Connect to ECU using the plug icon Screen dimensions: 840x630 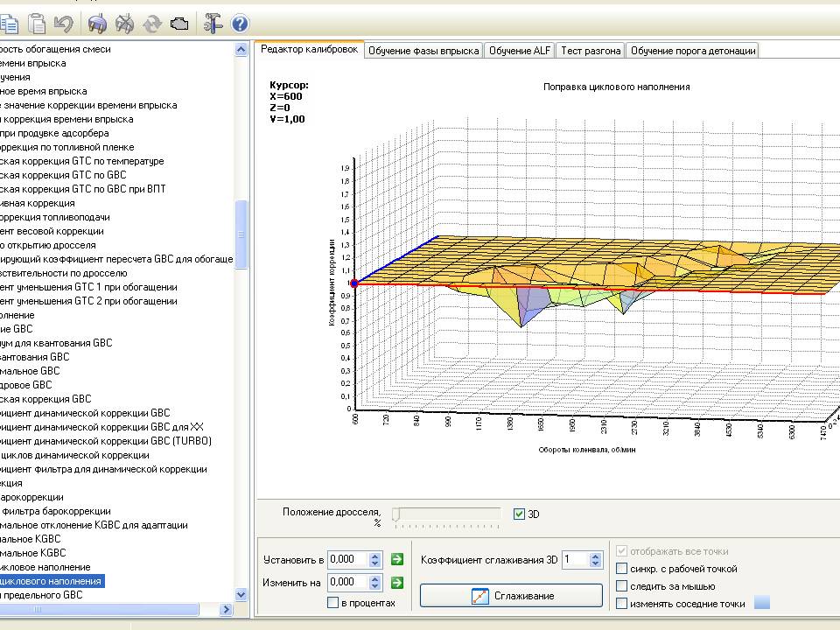(97, 24)
